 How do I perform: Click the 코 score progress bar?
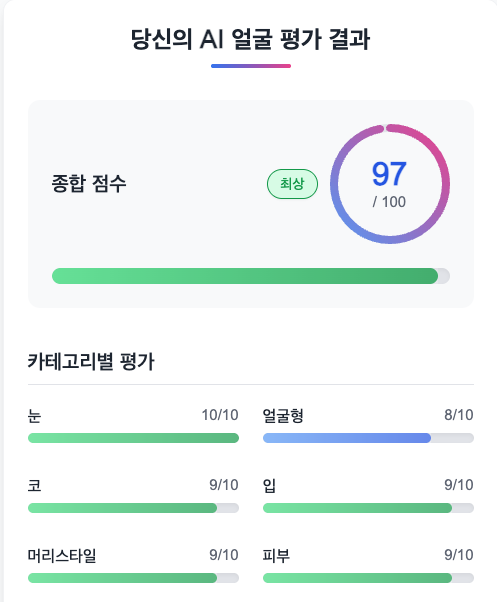tap(134, 508)
